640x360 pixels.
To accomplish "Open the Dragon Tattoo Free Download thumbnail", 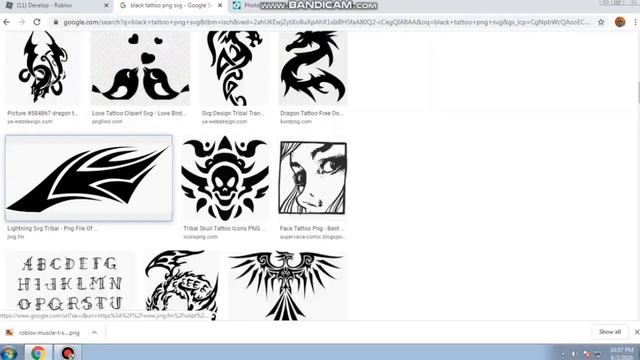I will click(313, 68).
